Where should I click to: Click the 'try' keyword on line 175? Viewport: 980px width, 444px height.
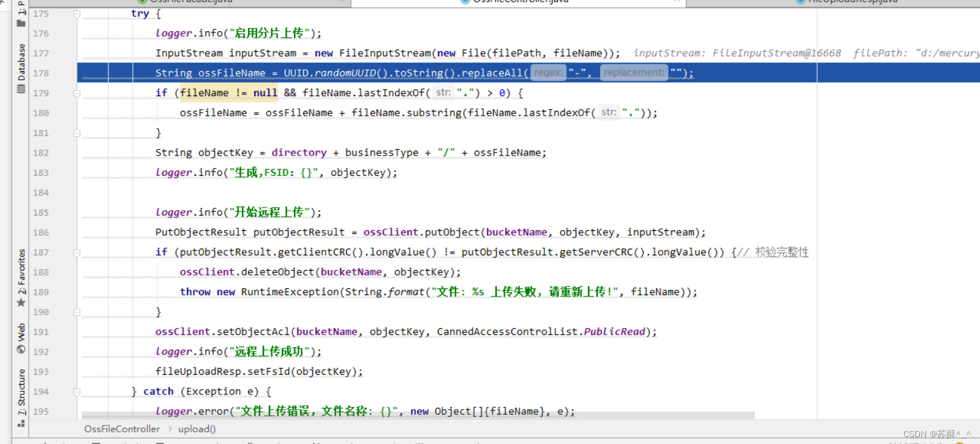pos(140,13)
